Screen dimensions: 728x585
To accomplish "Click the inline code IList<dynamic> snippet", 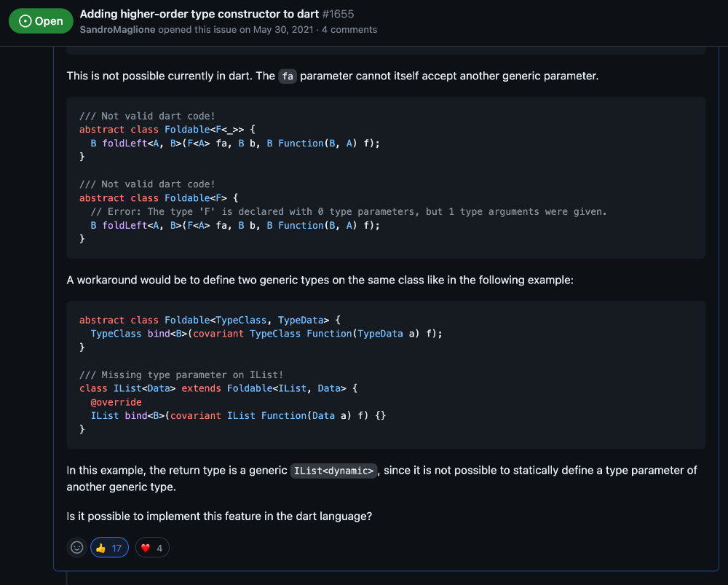I will pyautogui.click(x=335, y=471).
